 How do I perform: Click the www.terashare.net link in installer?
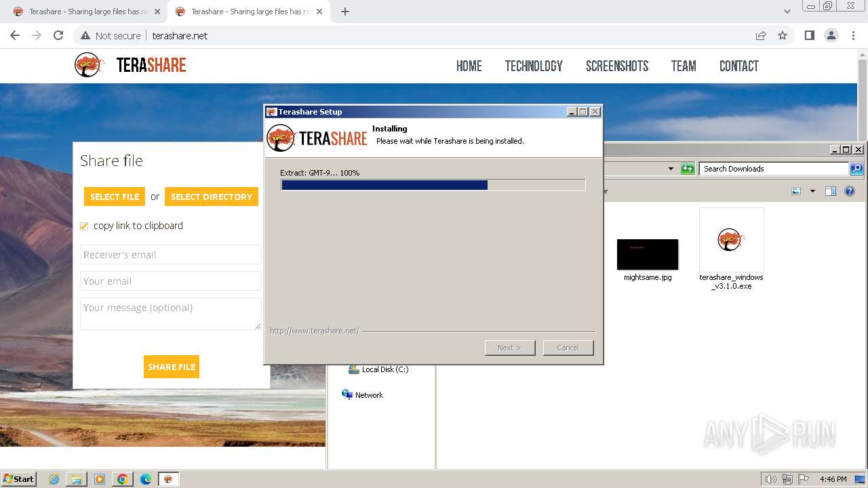tap(314, 331)
